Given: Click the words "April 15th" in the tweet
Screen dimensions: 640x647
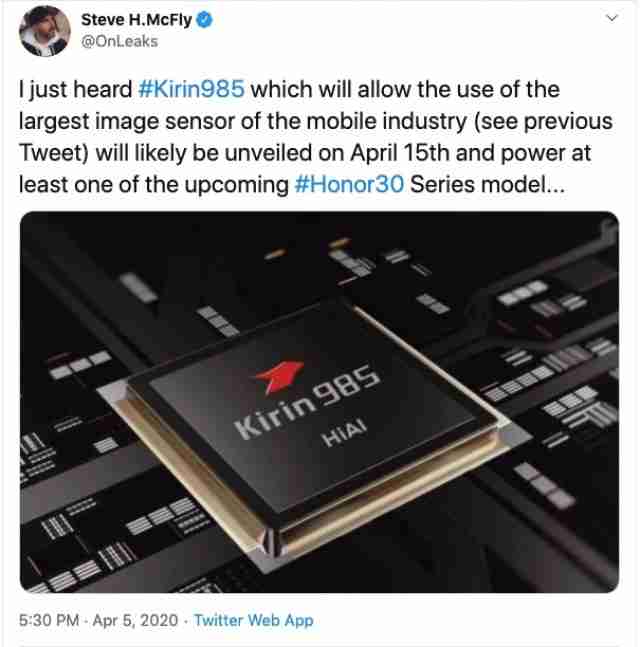Looking at the screenshot, I should coord(399,153).
